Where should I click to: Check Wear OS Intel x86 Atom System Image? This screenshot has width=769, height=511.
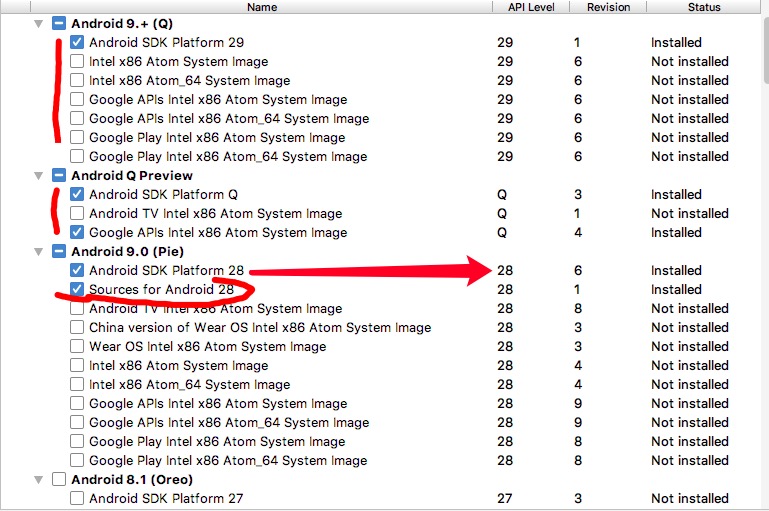[77, 346]
